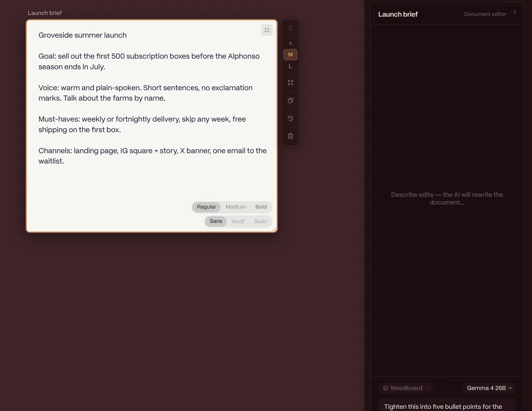
Task: Choose Regular font weight
Action: [x=206, y=207]
